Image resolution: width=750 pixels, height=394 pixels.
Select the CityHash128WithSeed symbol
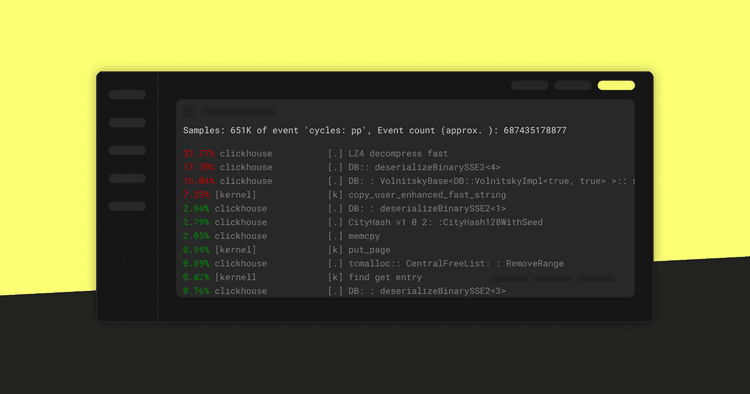[445, 222]
